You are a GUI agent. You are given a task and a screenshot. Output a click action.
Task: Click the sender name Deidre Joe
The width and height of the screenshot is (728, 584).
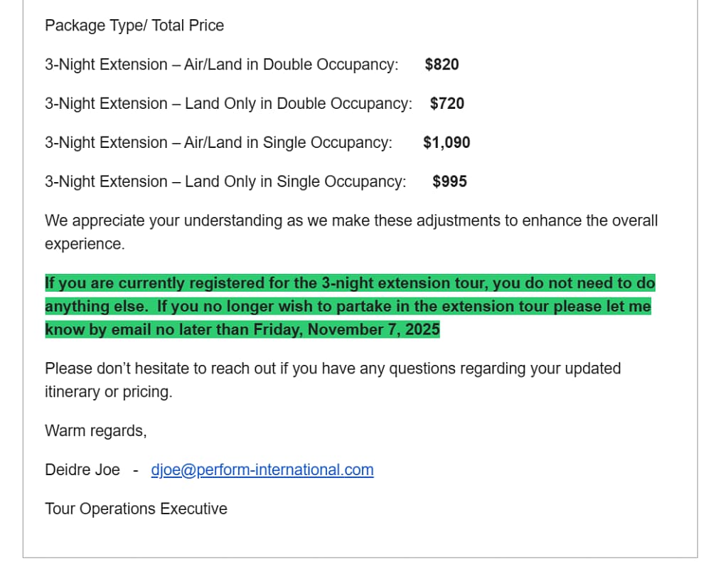pyautogui.click(x=82, y=470)
